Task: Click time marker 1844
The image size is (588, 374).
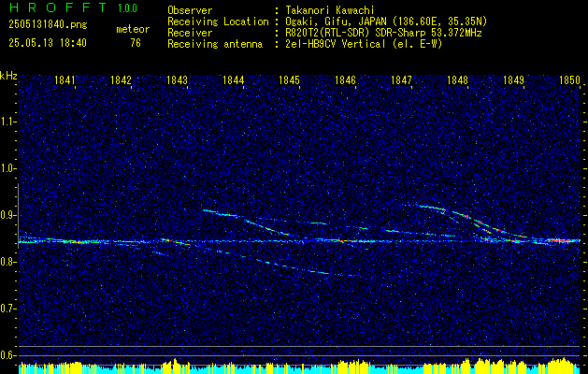Action: coord(234,80)
